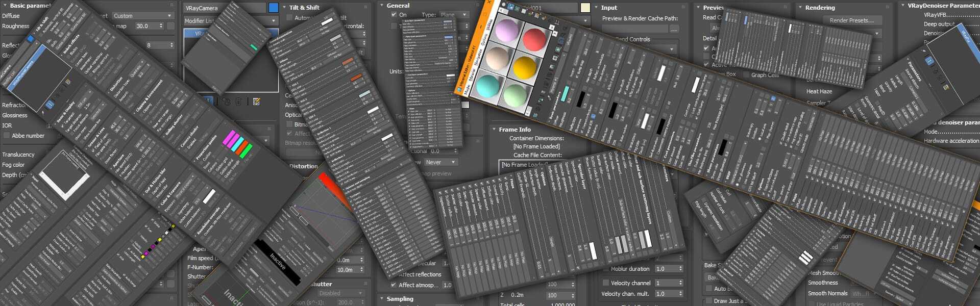The image size is (980, 306).
Task: Enable the Abbe number checkbox
Action: [x=7, y=136]
